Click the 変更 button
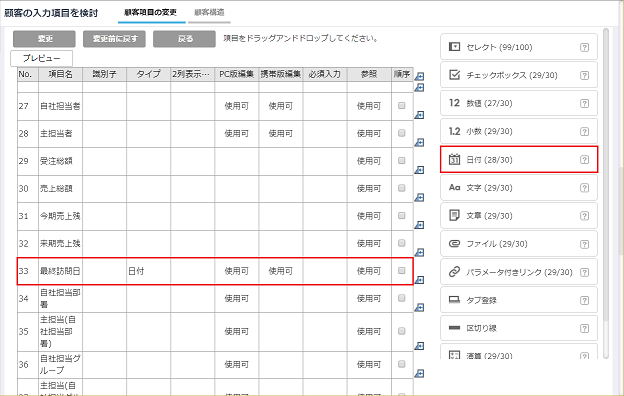The width and height of the screenshot is (624, 396). (44, 39)
